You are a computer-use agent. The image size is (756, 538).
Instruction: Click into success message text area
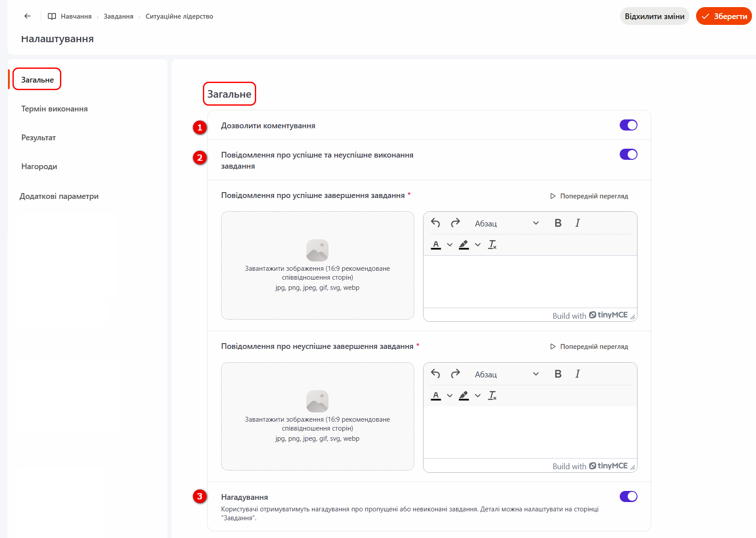(x=530, y=281)
